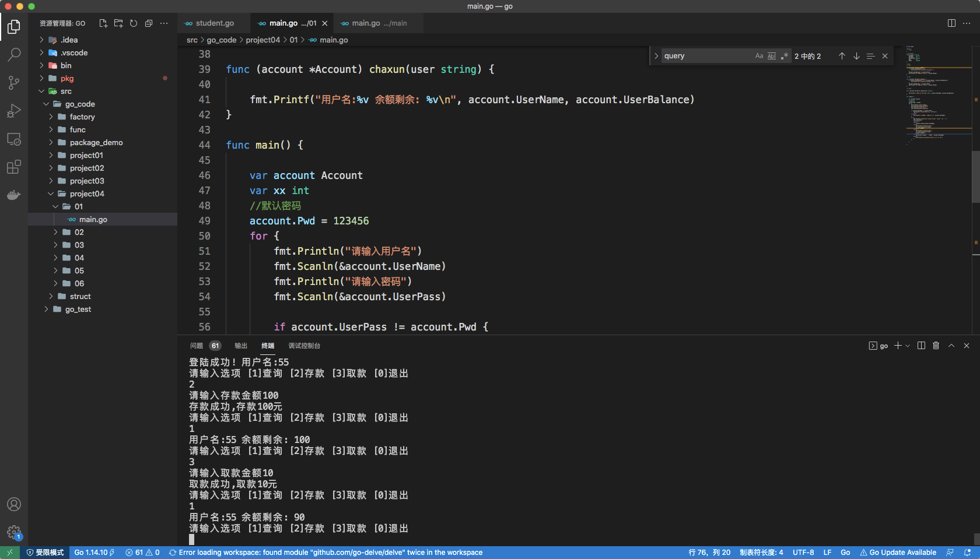
Task: Open the Source Control view
Action: (x=14, y=83)
